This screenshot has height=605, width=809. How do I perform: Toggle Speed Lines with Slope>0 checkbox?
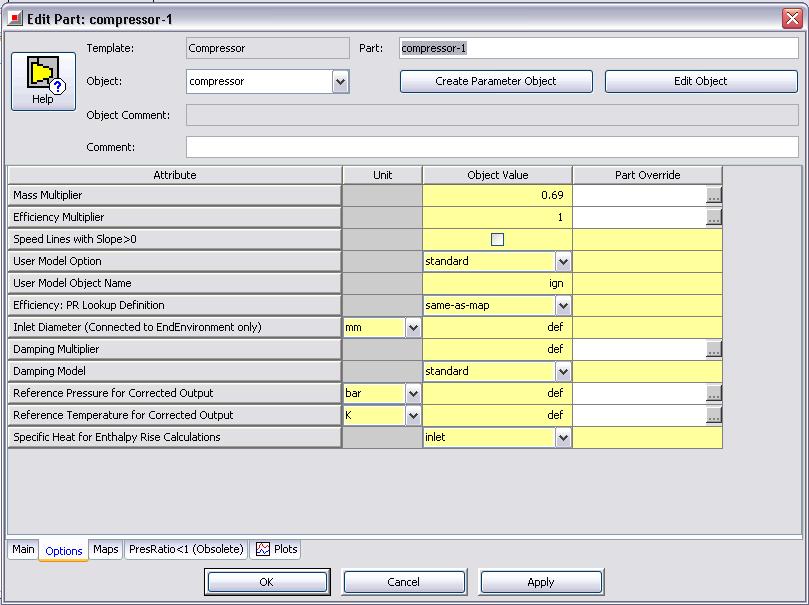(497, 239)
